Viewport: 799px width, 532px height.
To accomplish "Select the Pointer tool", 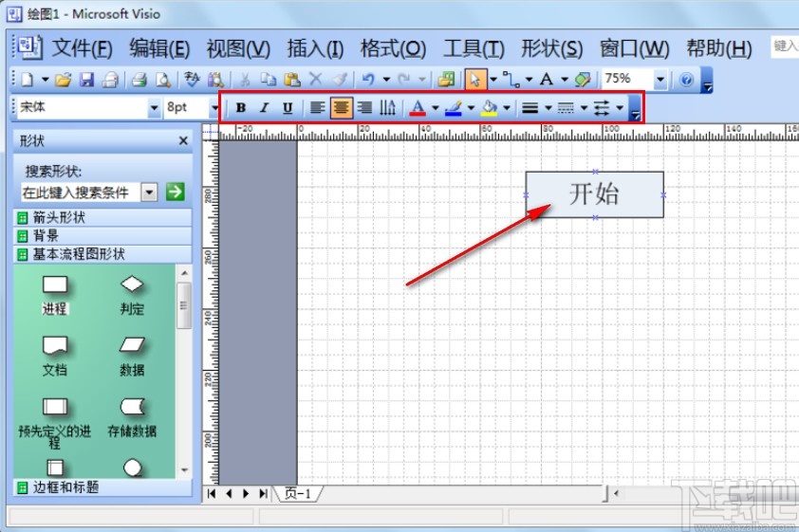I will point(475,80).
